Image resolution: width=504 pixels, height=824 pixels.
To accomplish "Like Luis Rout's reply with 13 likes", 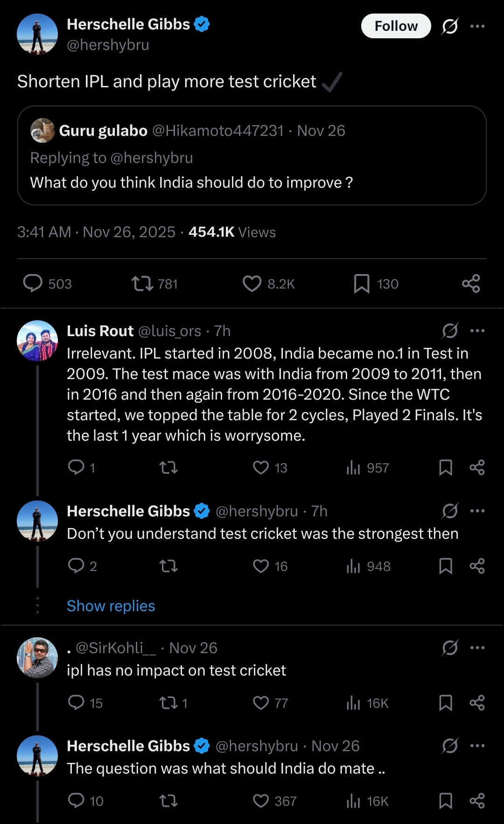I will (270, 467).
